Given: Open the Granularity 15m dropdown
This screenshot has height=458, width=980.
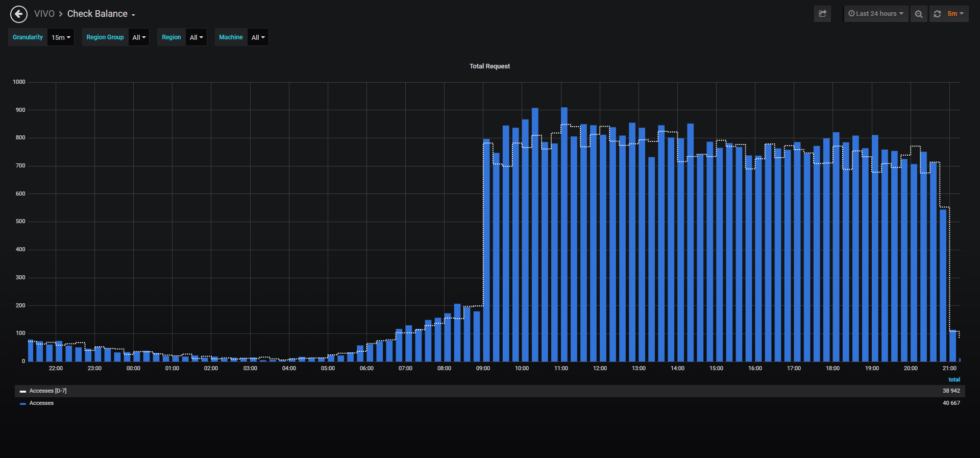Looking at the screenshot, I should [61, 37].
